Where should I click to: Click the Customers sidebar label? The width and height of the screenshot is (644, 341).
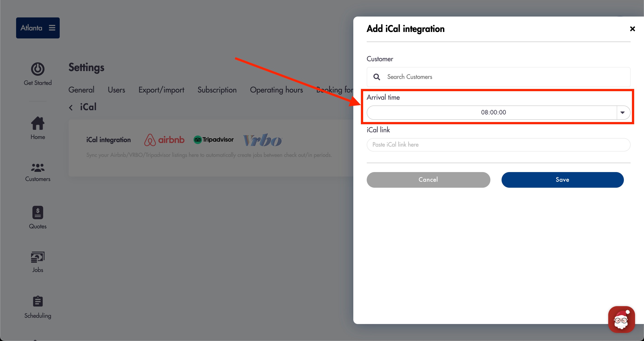[38, 179]
